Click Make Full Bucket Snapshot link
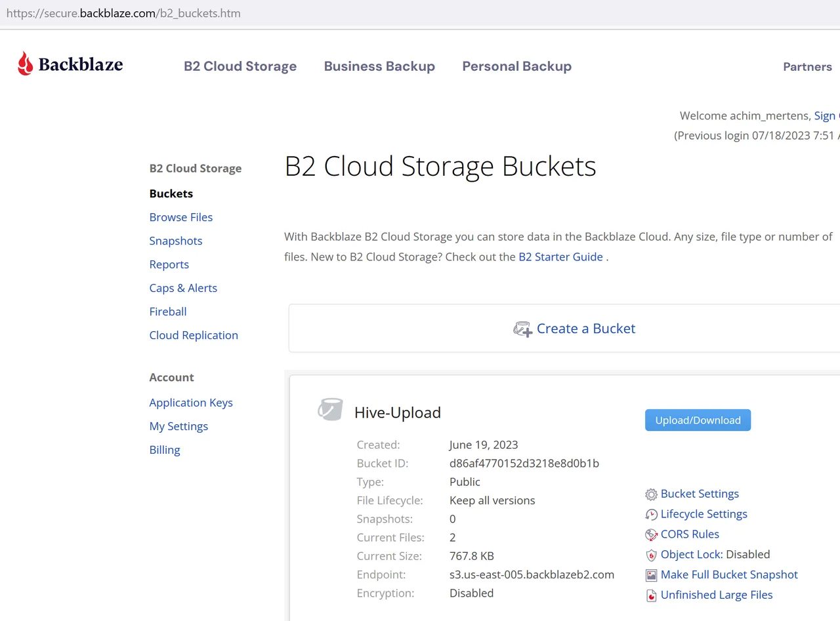Image resolution: width=840 pixels, height=621 pixels. click(x=729, y=574)
